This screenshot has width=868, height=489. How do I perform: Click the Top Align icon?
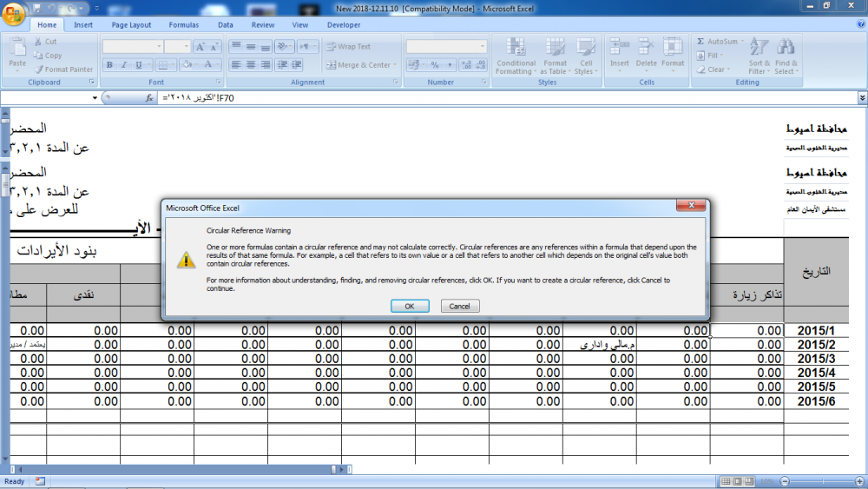[x=236, y=47]
